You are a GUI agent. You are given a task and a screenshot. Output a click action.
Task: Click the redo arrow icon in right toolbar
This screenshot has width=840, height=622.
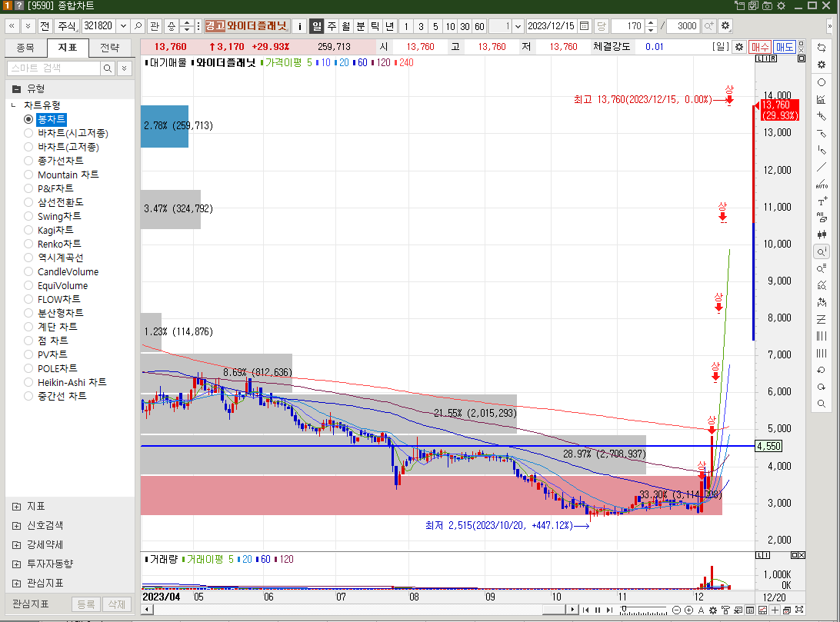(822, 387)
